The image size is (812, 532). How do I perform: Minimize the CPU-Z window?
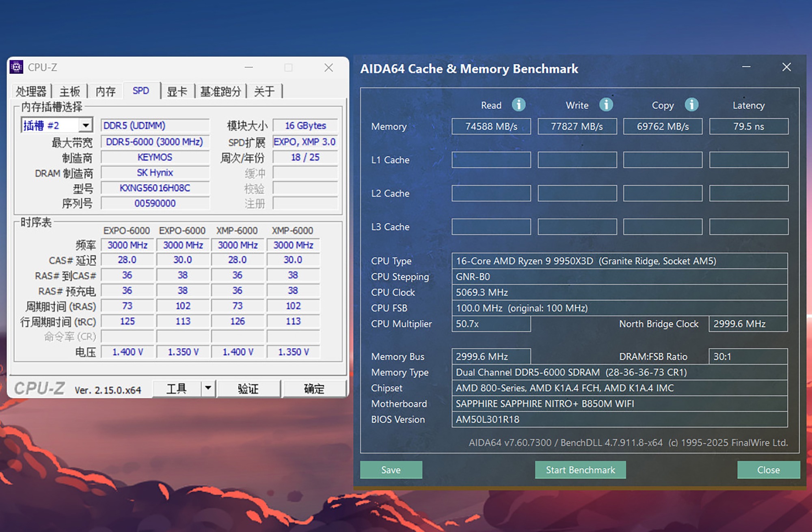tap(249, 68)
